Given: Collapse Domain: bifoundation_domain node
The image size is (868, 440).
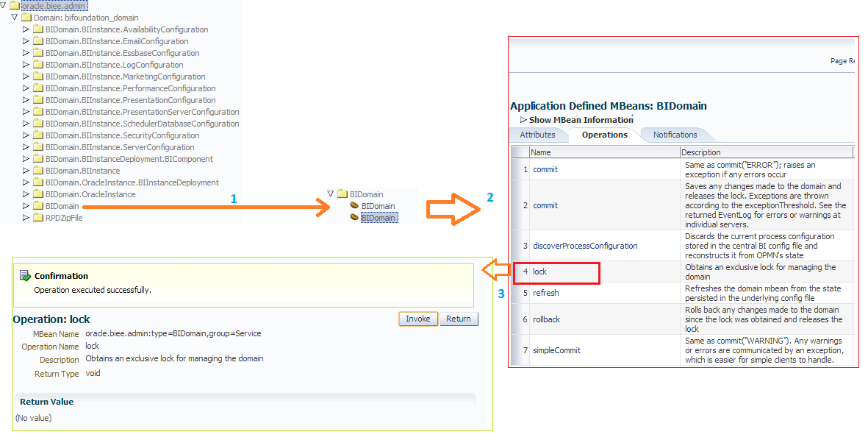Looking at the screenshot, I should [x=15, y=17].
